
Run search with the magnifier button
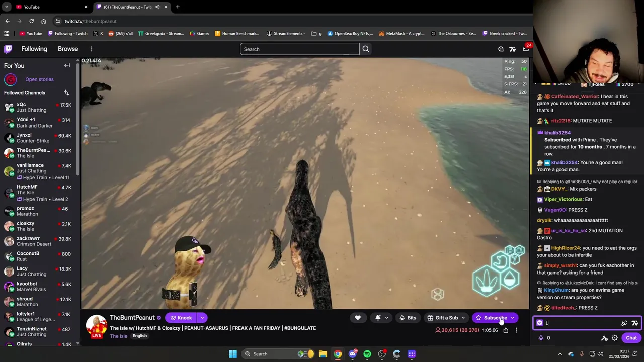click(366, 49)
